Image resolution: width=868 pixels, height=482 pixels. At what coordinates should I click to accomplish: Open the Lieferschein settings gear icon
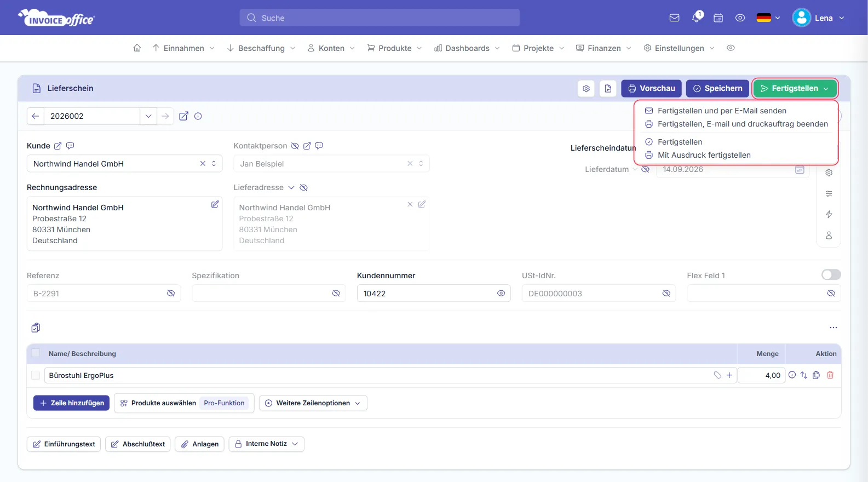[x=586, y=88]
